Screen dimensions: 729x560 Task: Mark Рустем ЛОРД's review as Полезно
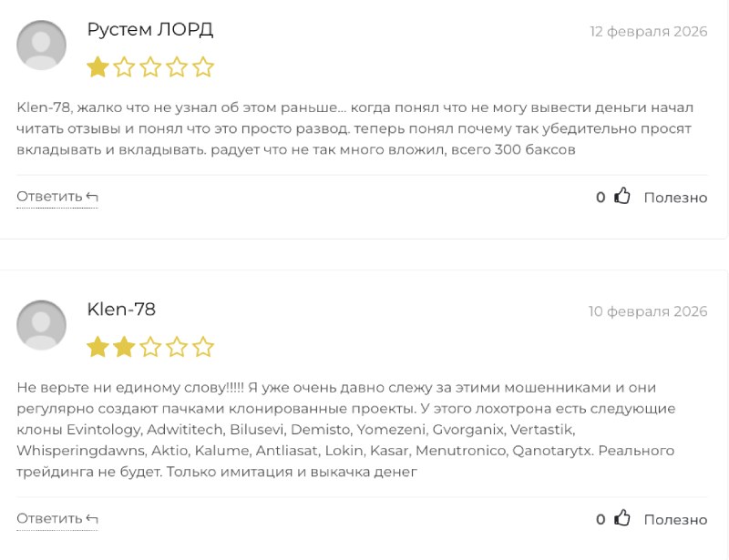[x=675, y=198]
